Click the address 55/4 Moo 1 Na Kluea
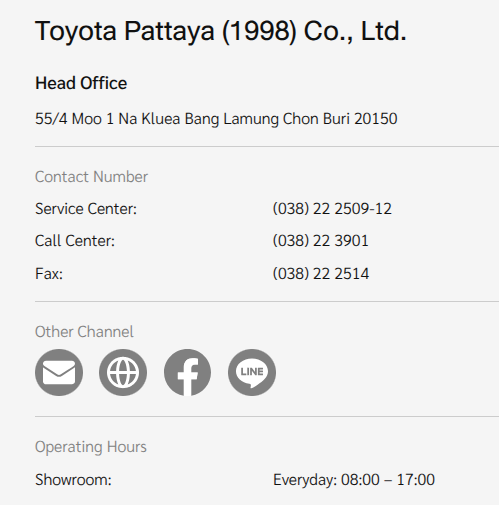The image size is (499, 505). coord(216,119)
